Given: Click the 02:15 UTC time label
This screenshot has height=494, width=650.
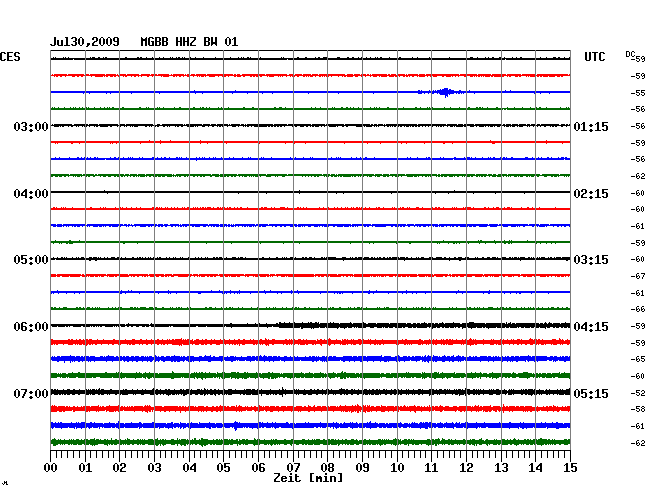Looking at the screenshot, I should [x=591, y=194].
